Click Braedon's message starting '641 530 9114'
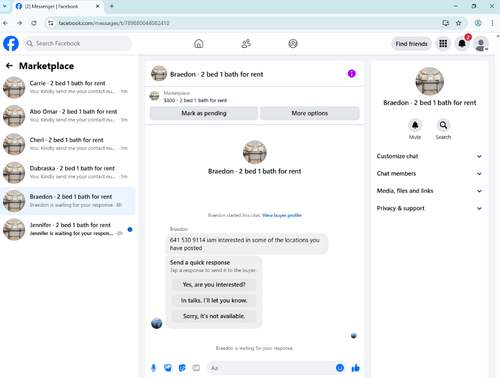Viewport: 500px width, 378px height. pyautogui.click(x=247, y=244)
